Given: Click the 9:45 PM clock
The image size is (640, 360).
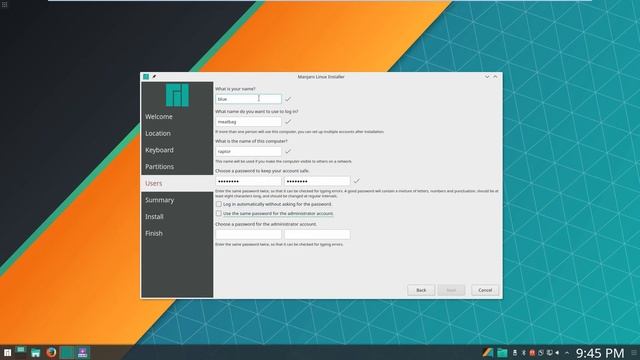Looking at the screenshot, I should coord(600,353).
